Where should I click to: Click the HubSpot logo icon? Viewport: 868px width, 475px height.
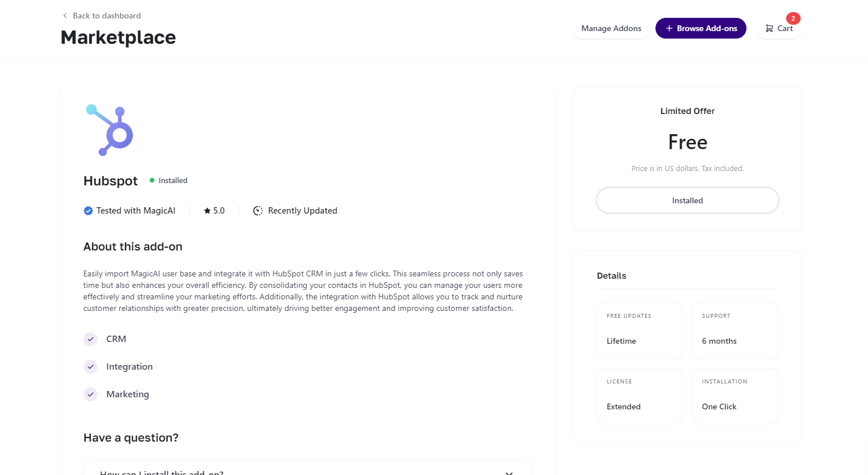109,130
